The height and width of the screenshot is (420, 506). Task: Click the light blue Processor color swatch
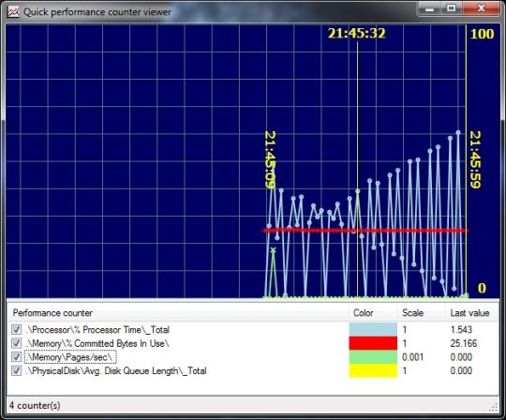pos(373,329)
